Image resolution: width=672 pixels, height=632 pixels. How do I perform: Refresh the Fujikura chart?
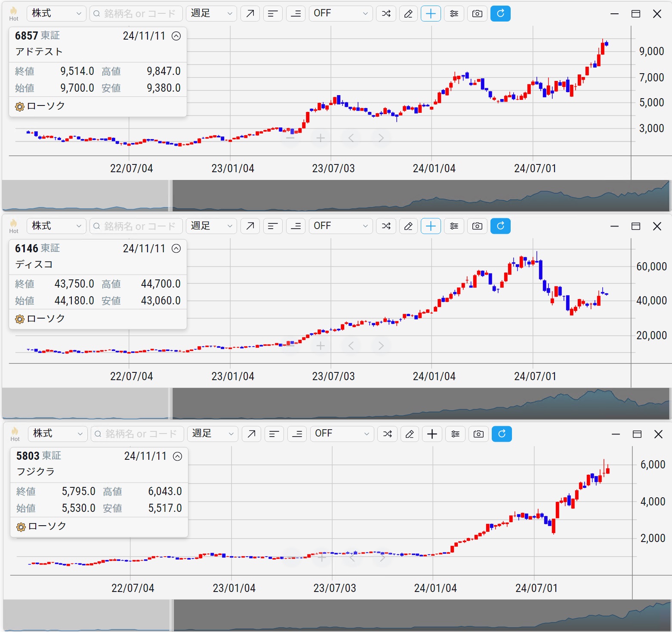[502, 434]
